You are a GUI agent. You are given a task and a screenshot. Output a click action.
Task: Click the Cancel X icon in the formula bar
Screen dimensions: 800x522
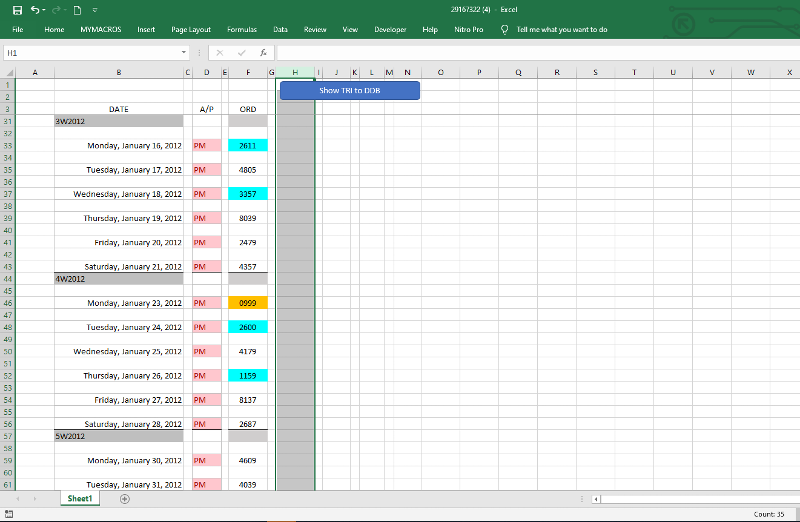[x=219, y=52]
